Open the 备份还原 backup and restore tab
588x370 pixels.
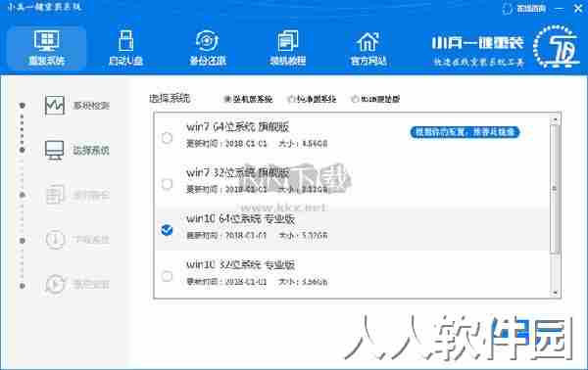coord(208,48)
